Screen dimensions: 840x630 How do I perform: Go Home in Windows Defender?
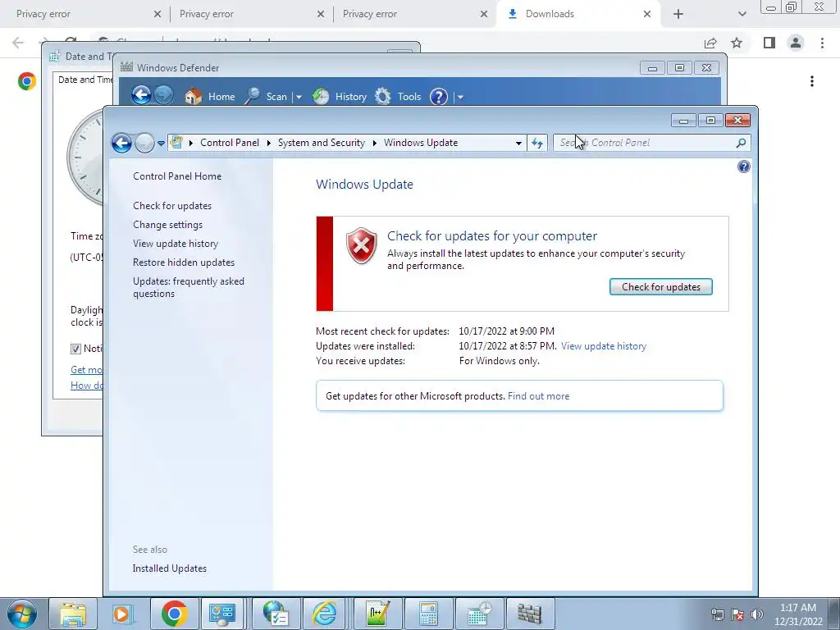[210, 97]
